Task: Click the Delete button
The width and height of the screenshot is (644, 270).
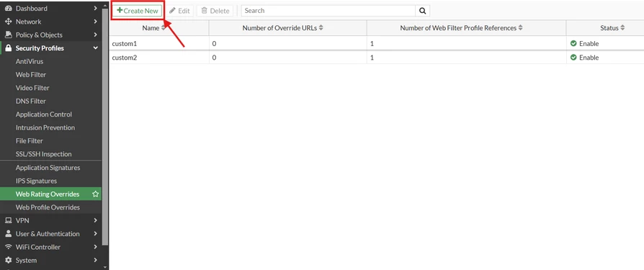Action: [x=215, y=11]
